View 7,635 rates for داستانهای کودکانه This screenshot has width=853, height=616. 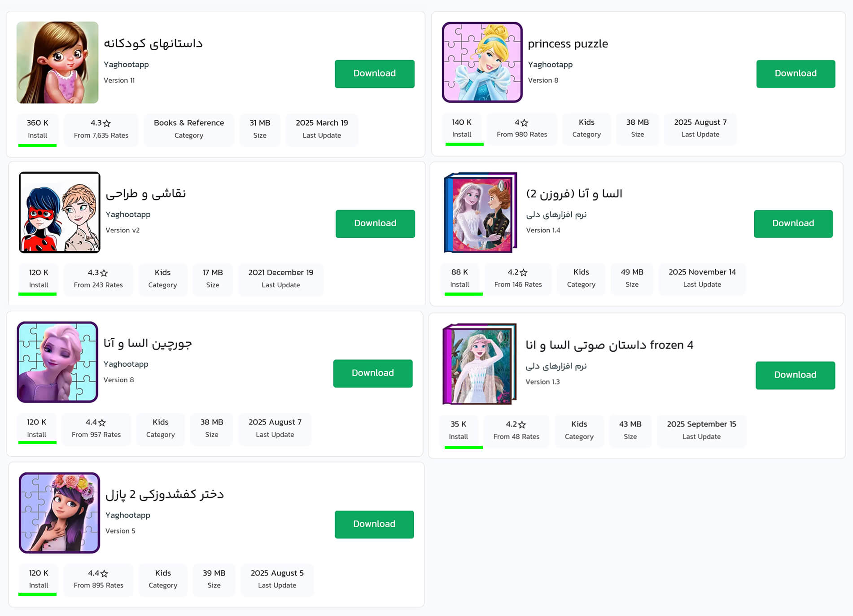[x=101, y=135]
